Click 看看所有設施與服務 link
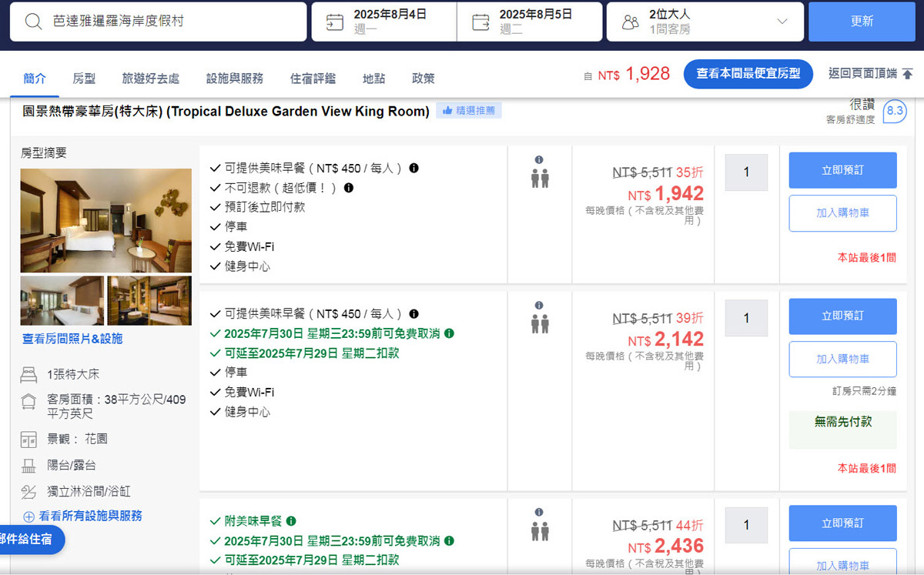924x575 pixels. 91,516
